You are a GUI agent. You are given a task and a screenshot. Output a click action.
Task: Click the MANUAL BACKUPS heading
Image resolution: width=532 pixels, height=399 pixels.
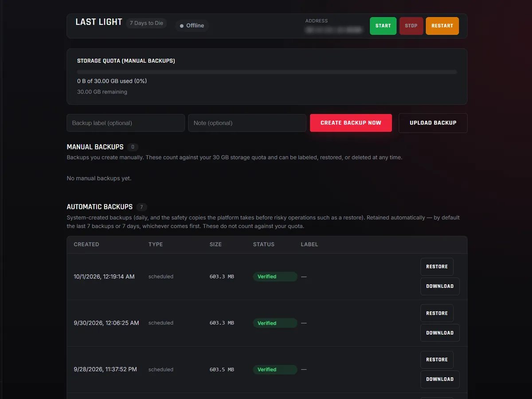95,147
